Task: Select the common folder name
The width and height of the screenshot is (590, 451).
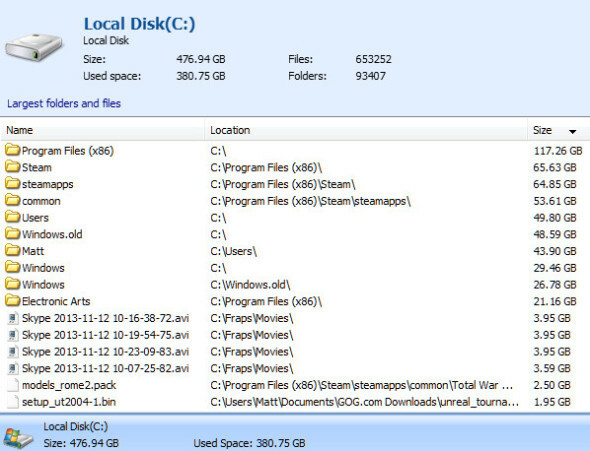Action: click(x=41, y=201)
